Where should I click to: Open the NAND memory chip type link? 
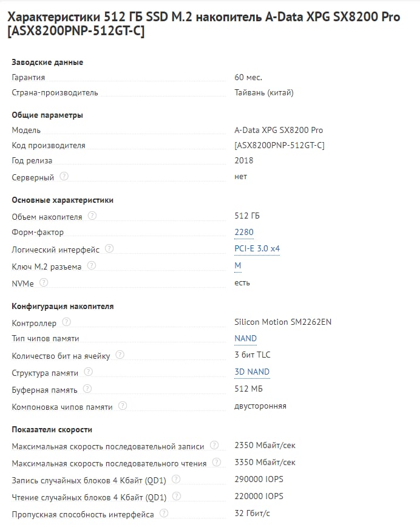(245, 338)
